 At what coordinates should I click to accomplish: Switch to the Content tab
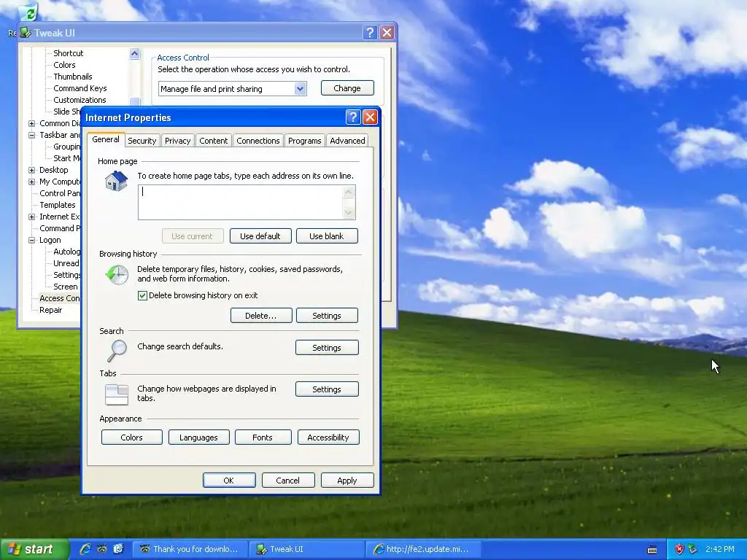tap(214, 141)
